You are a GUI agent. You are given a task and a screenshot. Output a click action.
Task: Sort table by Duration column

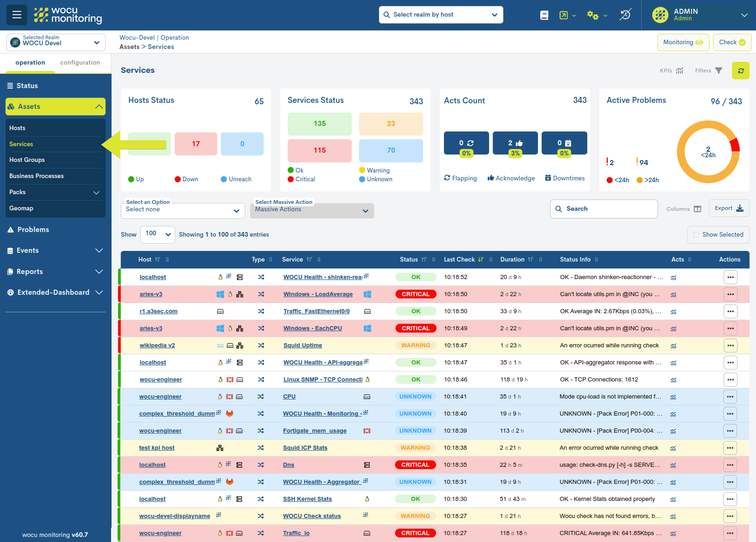[x=531, y=260]
